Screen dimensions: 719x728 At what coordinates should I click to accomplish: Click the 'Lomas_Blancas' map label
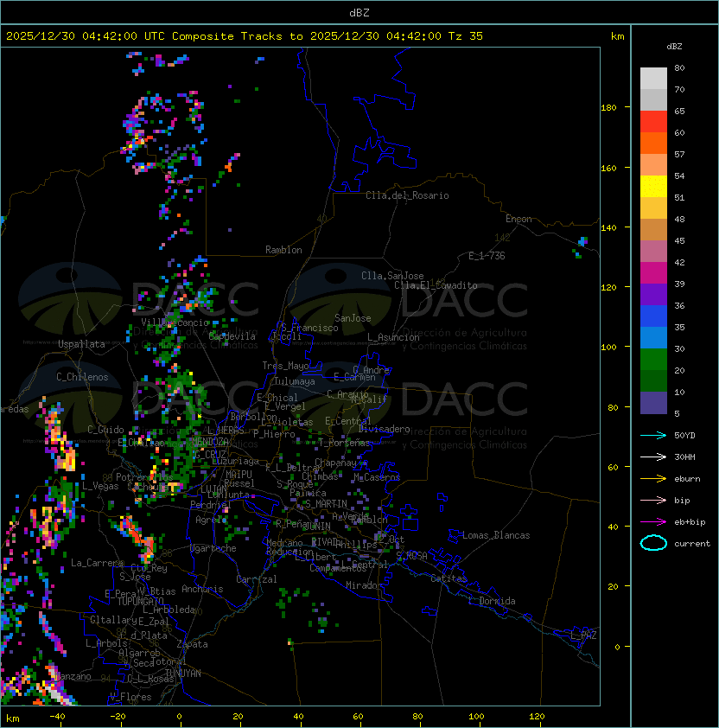496,535
